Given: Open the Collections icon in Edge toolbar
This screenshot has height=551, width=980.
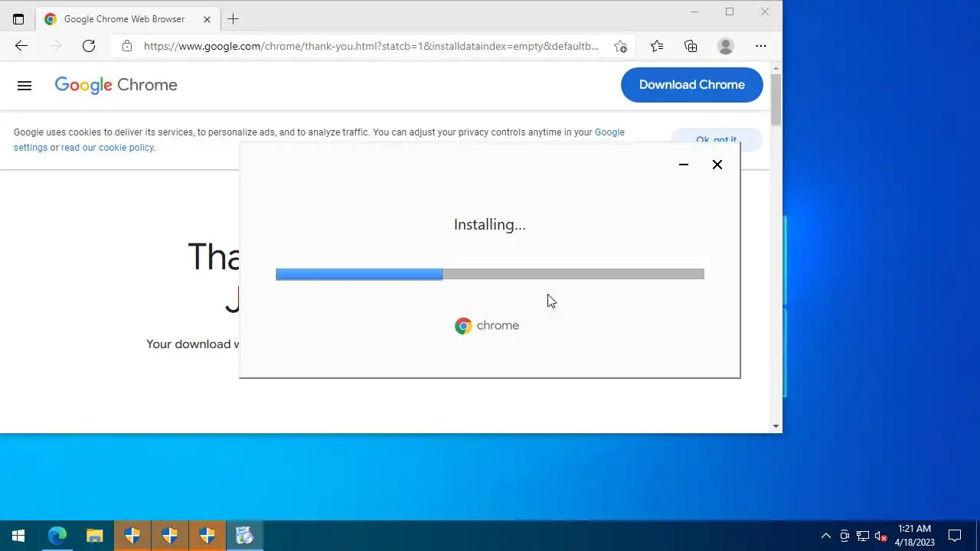Looking at the screenshot, I should click(691, 46).
